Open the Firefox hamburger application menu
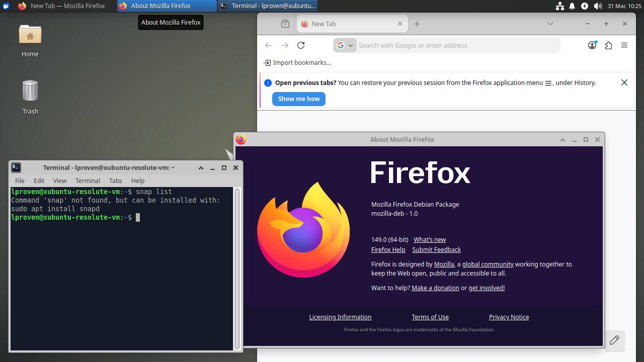Viewport: 644px width, 362px height. coord(624,45)
